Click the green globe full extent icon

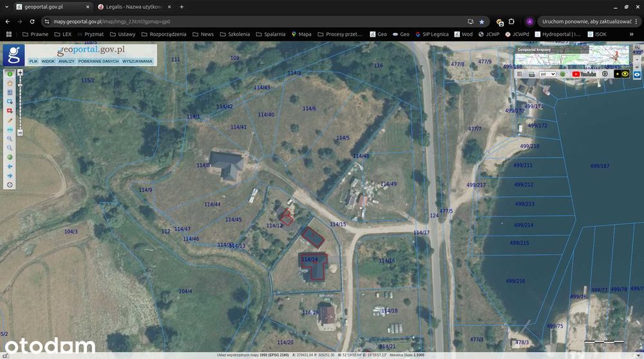pyautogui.click(x=10, y=157)
